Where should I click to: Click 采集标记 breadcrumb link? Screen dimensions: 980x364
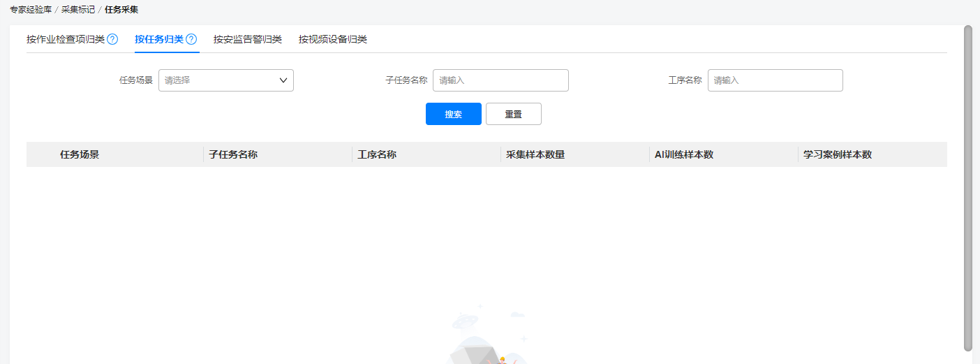click(x=78, y=10)
